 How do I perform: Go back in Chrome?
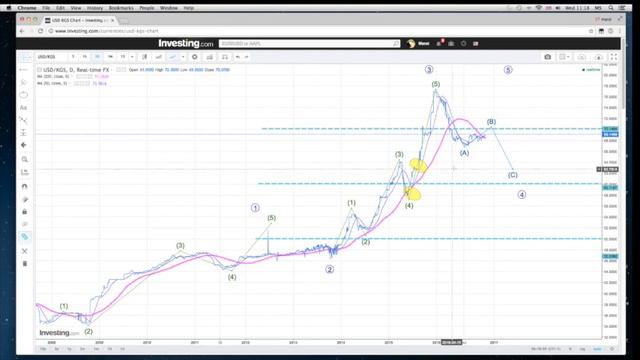click(22, 31)
